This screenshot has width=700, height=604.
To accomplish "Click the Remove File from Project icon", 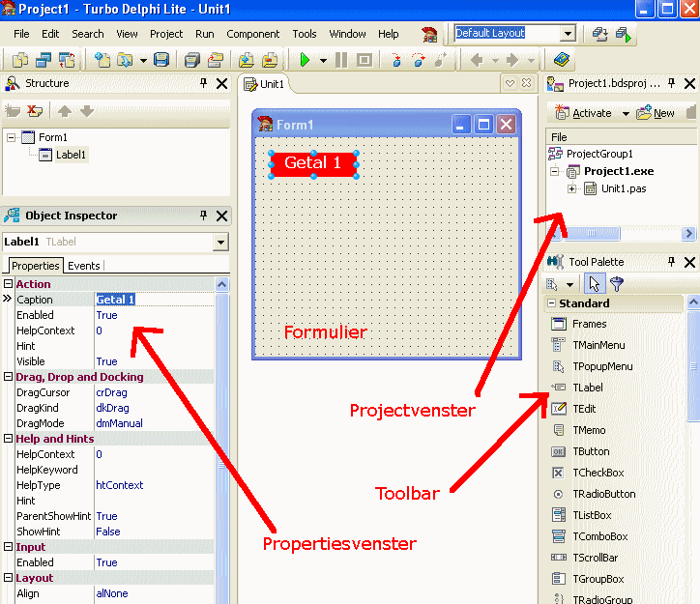I will point(270,60).
